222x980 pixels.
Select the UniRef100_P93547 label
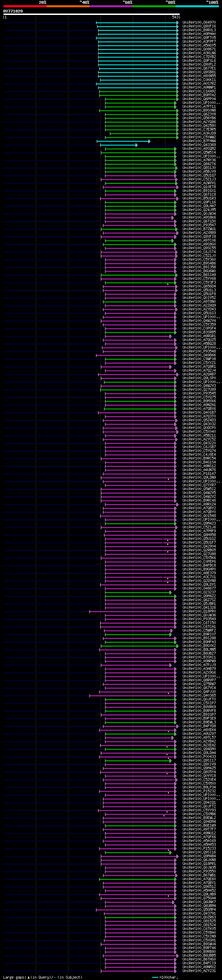(199, 225)
